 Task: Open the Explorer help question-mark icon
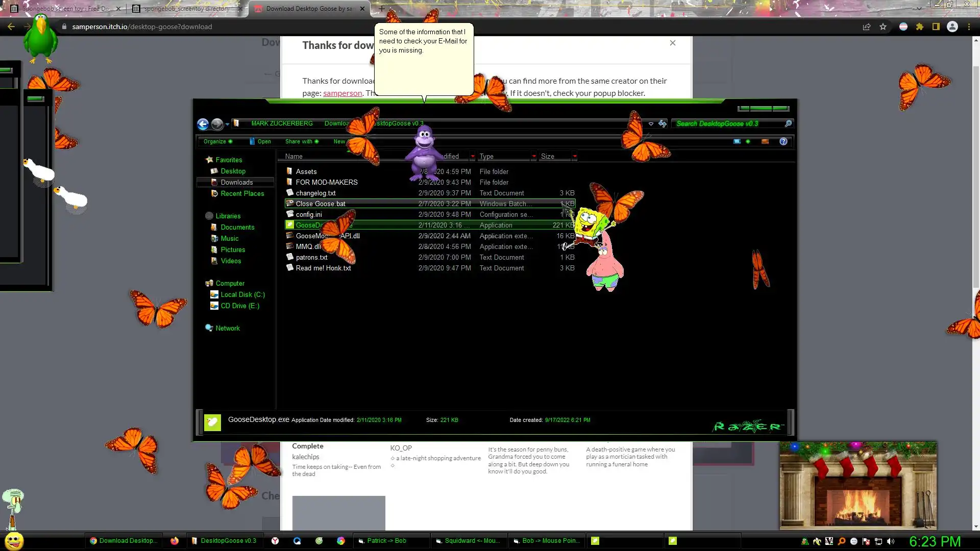click(x=783, y=141)
